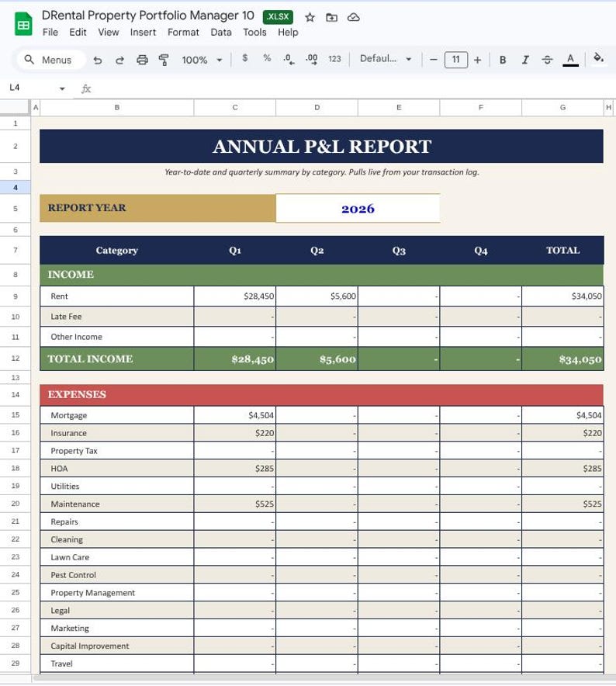Select column G header

pos(562,107)
